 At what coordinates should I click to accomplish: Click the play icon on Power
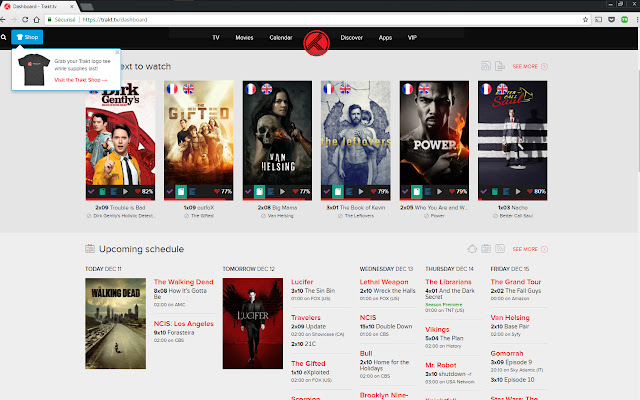pos(439,191)
